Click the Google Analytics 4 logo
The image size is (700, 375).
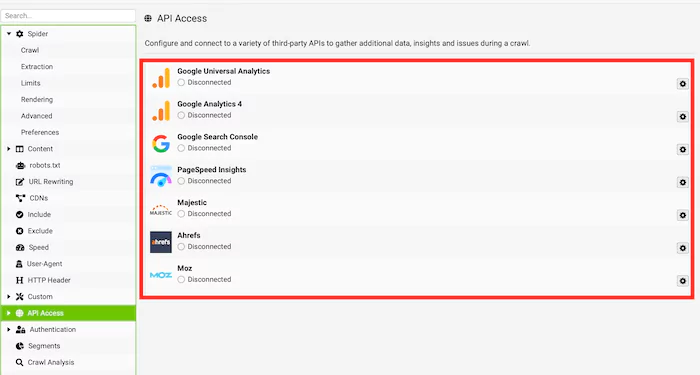[x=161, y=111]
